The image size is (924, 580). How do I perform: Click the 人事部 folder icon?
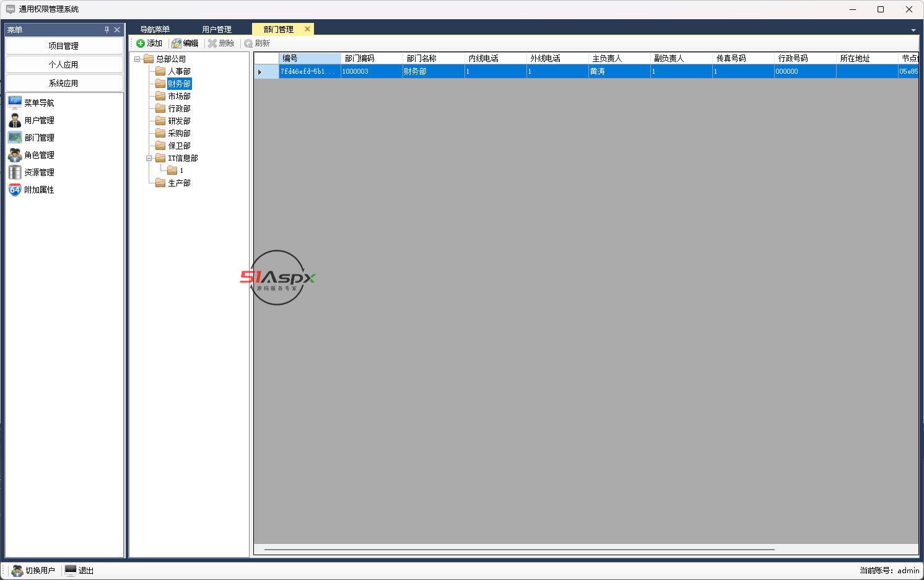click(160, 71)
